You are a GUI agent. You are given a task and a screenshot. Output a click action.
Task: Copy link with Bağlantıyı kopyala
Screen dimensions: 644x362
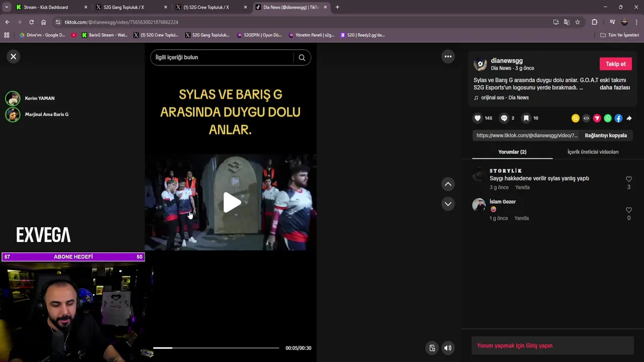(606, 135)
